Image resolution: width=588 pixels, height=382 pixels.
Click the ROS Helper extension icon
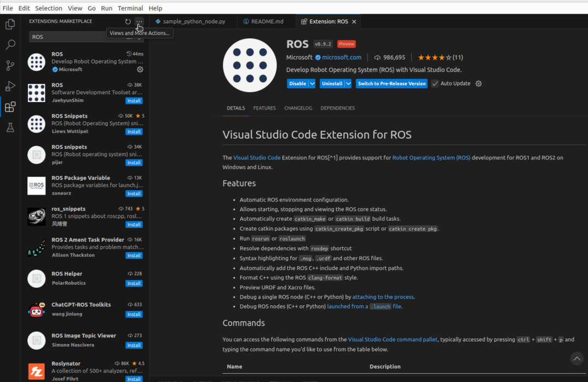pos(36,278)
